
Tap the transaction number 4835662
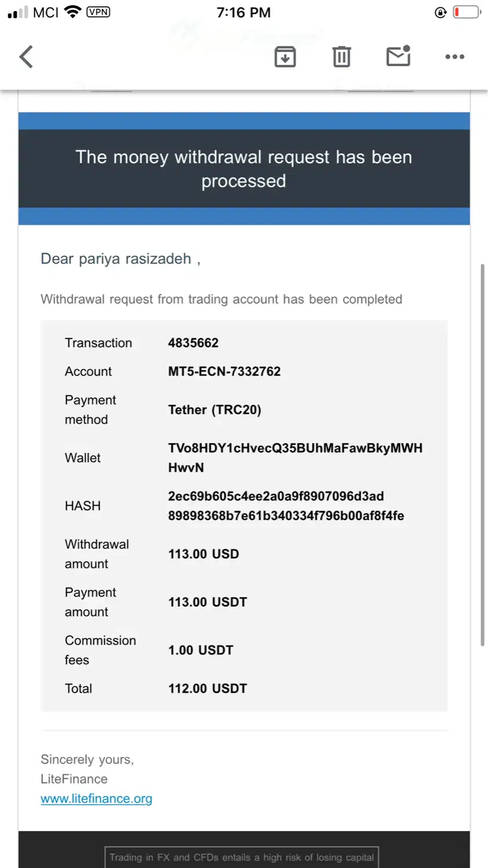pyautogui.click(x=193, y=343)
